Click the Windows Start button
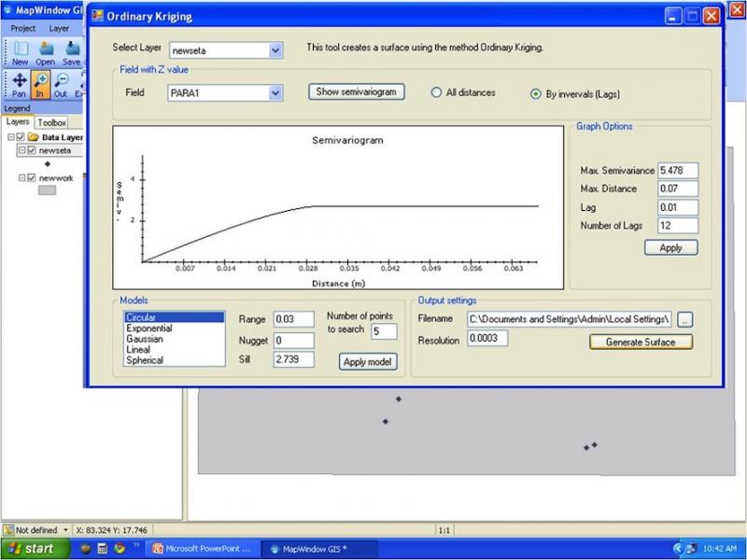The height and width of the screenshot is (560, 747). (x=29, y=548)
